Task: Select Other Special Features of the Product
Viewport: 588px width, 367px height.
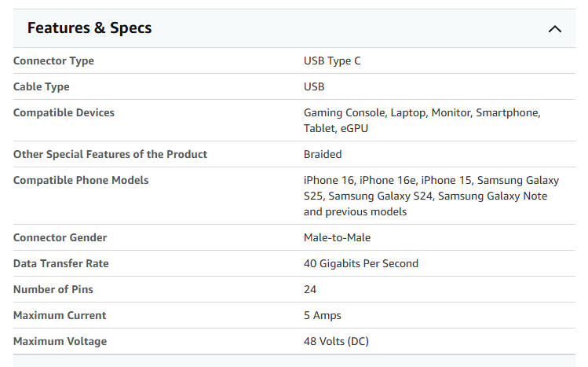Action: (x=110, y=155)
